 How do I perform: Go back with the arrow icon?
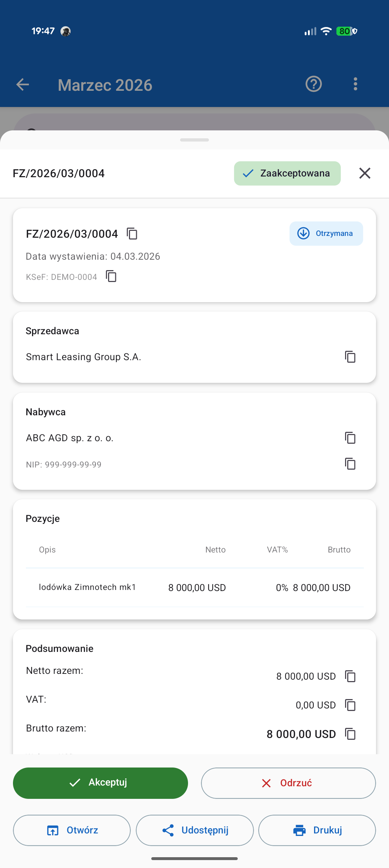tap(23, 85)
